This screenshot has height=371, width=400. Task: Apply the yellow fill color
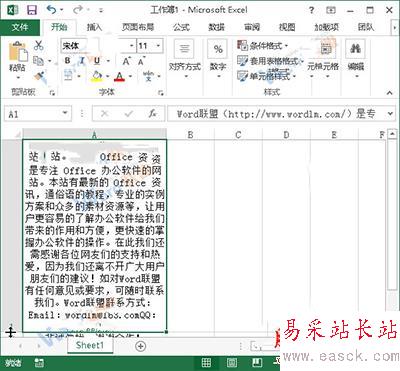coord(97,76)
